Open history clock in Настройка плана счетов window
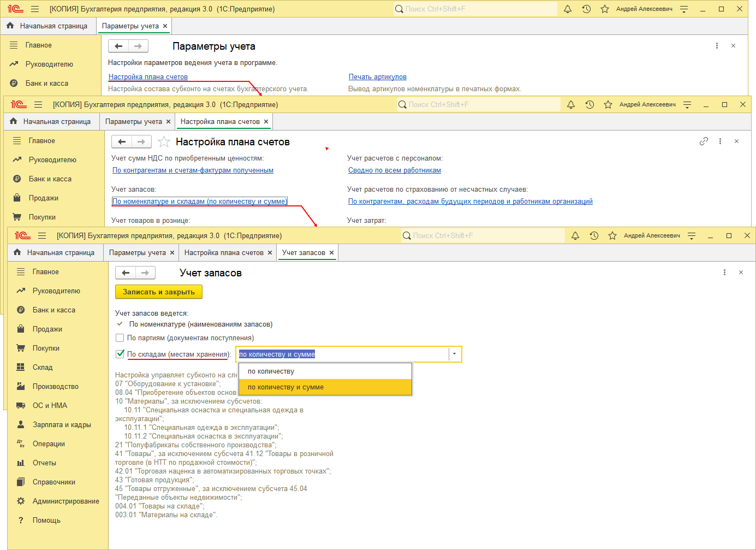756x550 pixels. (x=590, y=104)
